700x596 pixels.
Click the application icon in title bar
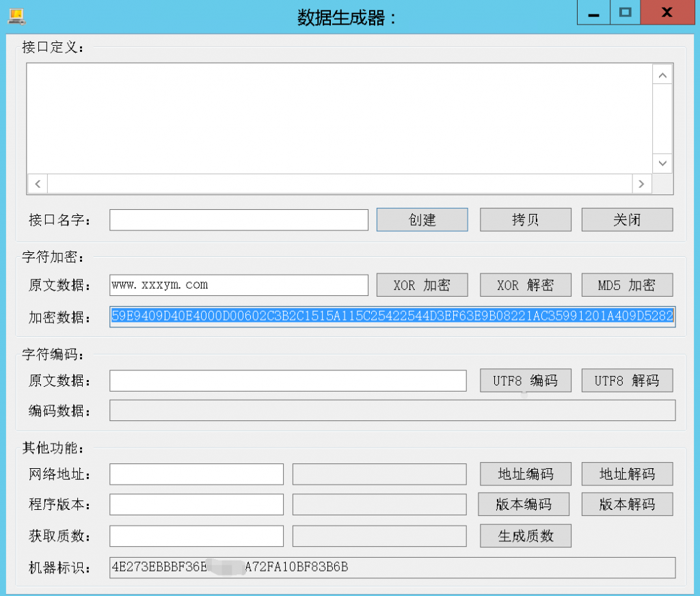tap(16, 16)
